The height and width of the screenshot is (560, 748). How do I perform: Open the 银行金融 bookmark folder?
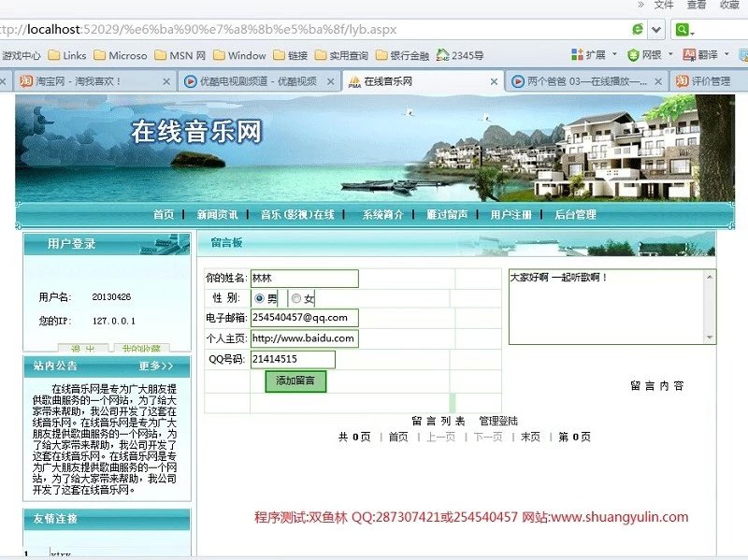pyautogui.click(x=403, y=55)
